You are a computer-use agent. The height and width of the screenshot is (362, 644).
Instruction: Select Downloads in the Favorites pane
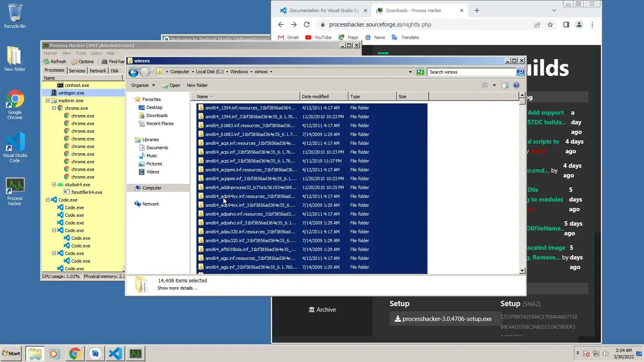tap(153, 115)
